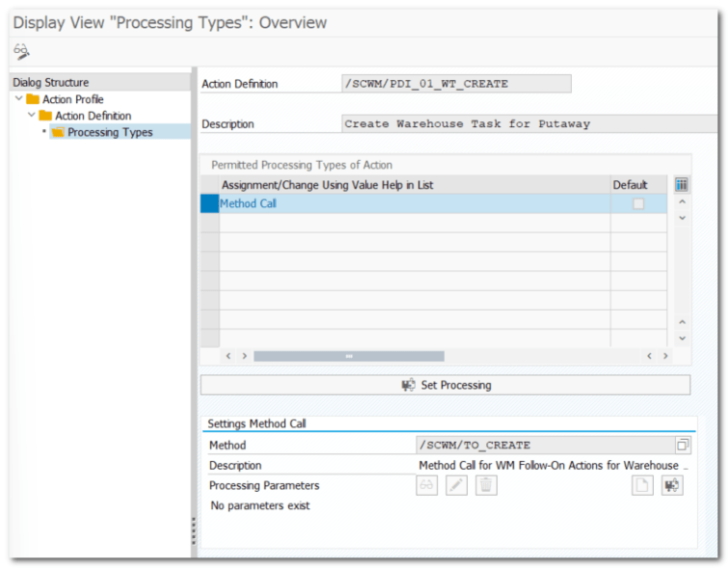Click the delete parameters trash icon

pyautogui.click(x=486, y=485)
